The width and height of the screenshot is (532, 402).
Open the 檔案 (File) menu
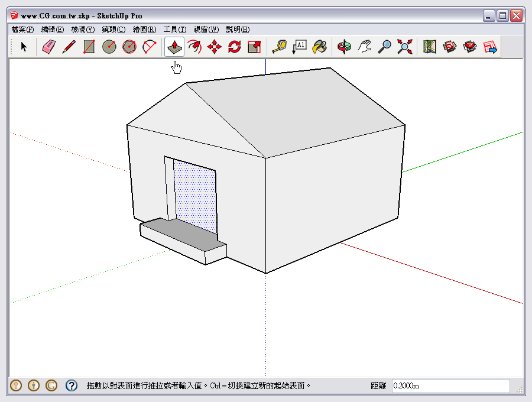point(22,30)
